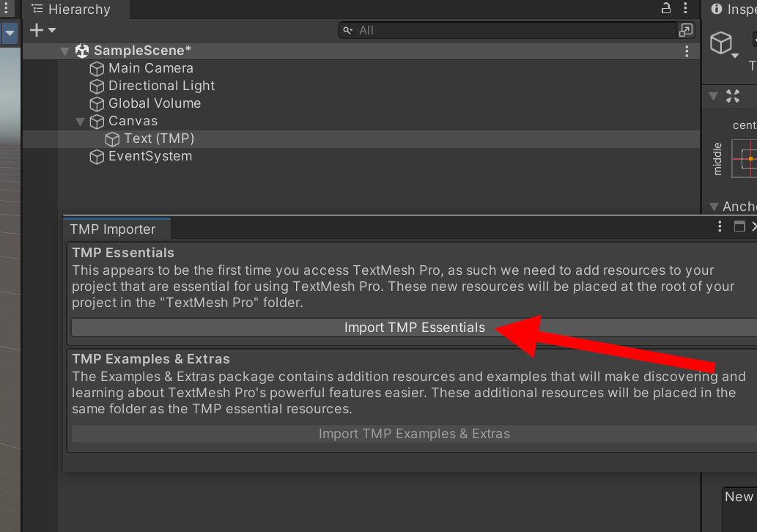
Task: Collapse the Canvas foldout arrow
Action: [80, 121]
